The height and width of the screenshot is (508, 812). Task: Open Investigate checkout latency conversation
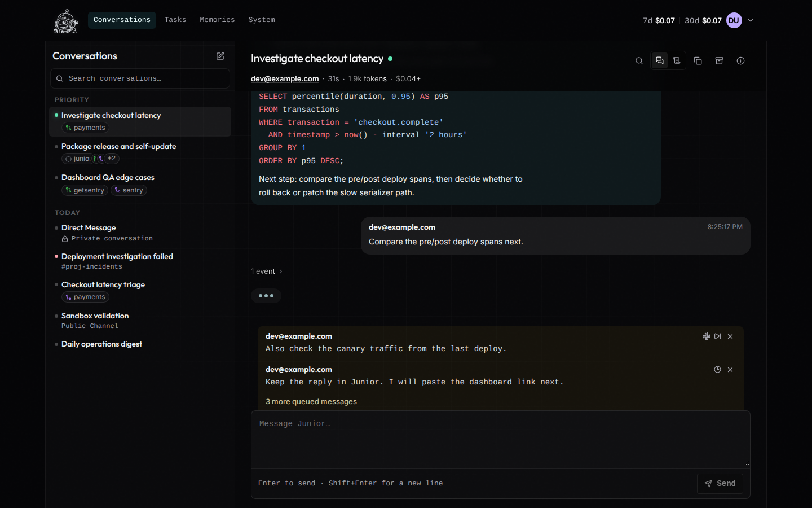[x=140, y=121]
